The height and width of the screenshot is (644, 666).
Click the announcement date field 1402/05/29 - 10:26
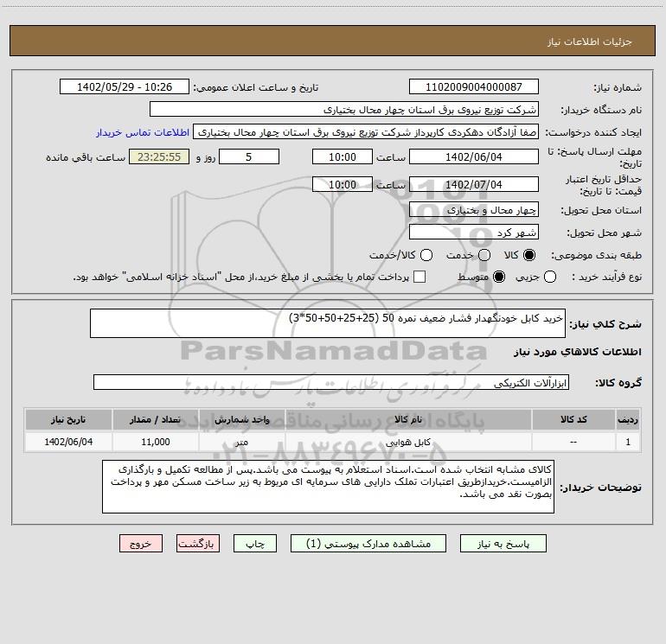(x=125, y=86)
